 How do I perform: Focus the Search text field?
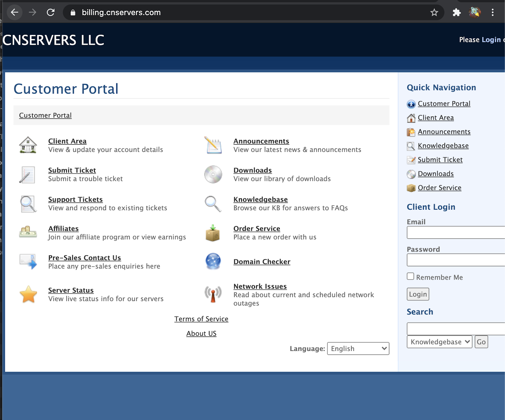pyautogui.click(x=456, y=329)
